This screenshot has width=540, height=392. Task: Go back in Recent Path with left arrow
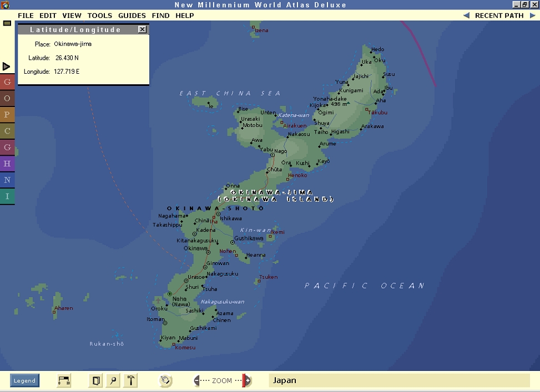click(466, 16)
